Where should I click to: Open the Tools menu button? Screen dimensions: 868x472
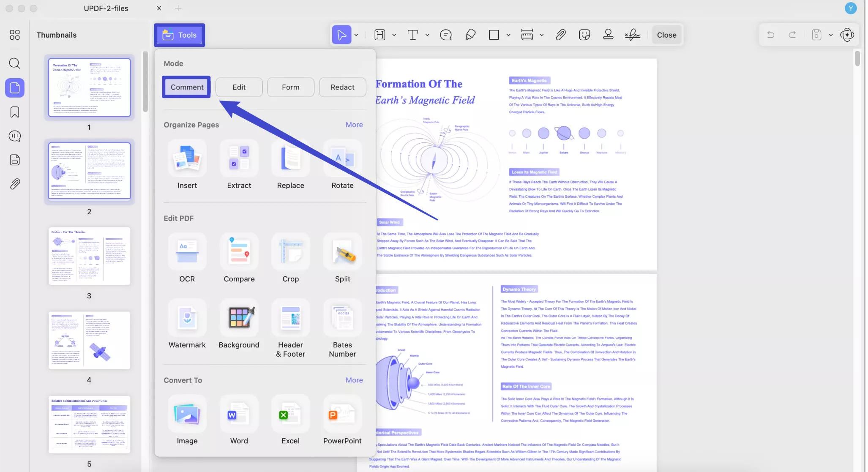tap(179, 35)
